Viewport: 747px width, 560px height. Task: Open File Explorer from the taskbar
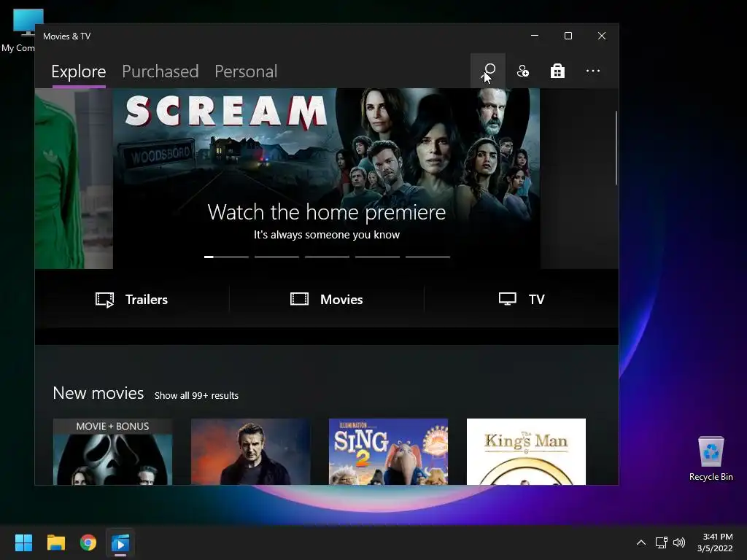pos(55,542)
